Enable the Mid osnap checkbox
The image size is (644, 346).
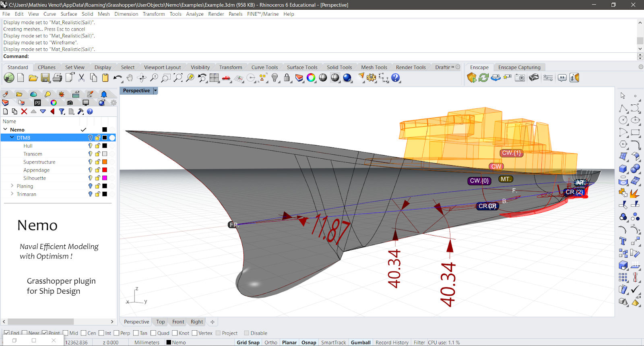tap(66, 333)
